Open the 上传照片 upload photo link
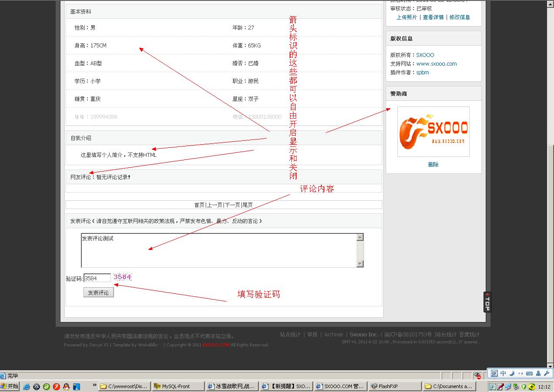This screenshot has height=392, width=554. point(407,17)
